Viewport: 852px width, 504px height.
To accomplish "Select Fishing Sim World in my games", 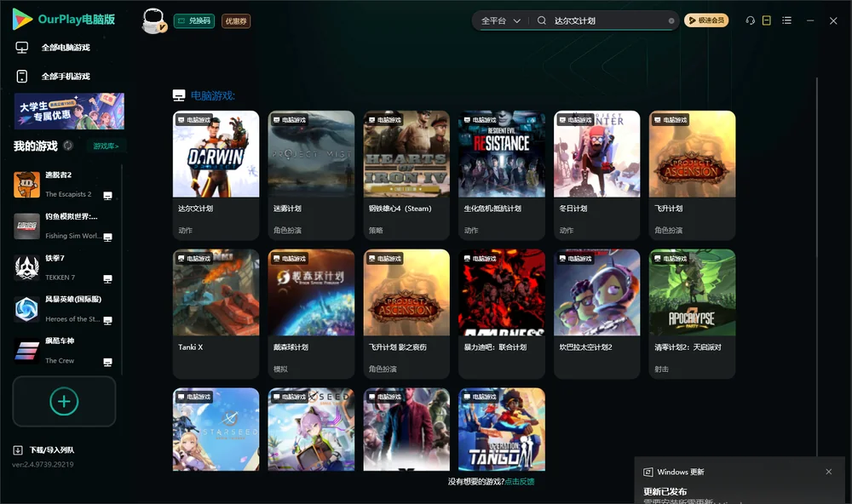I will click(64, 226).
